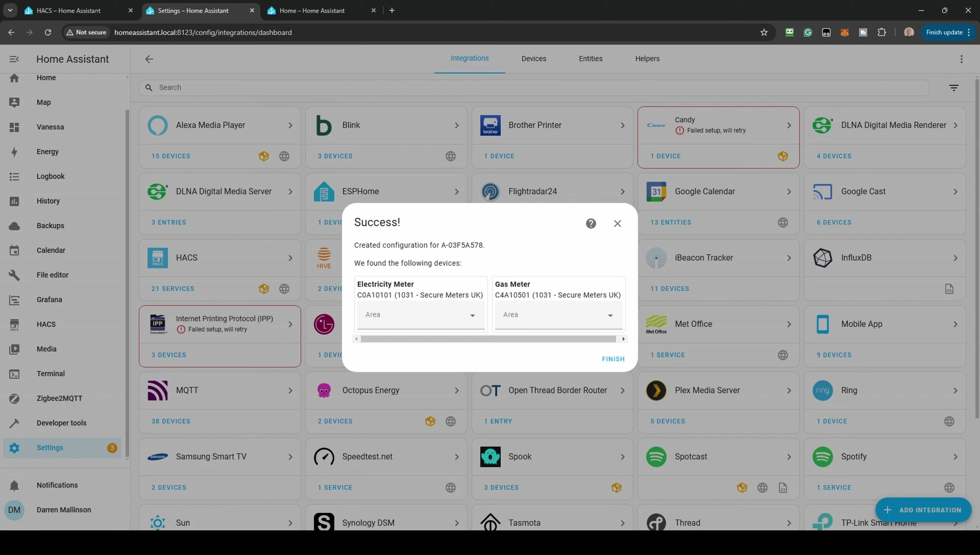Close the Success dialog with X
980x555 pixels.
[x=617, y=223]
